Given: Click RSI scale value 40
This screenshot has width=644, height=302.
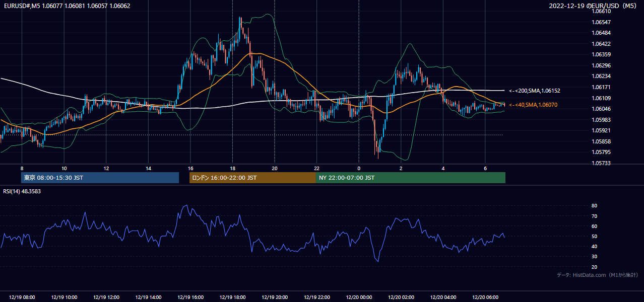Looking at the screenshot, I should (x=594, y=246).
